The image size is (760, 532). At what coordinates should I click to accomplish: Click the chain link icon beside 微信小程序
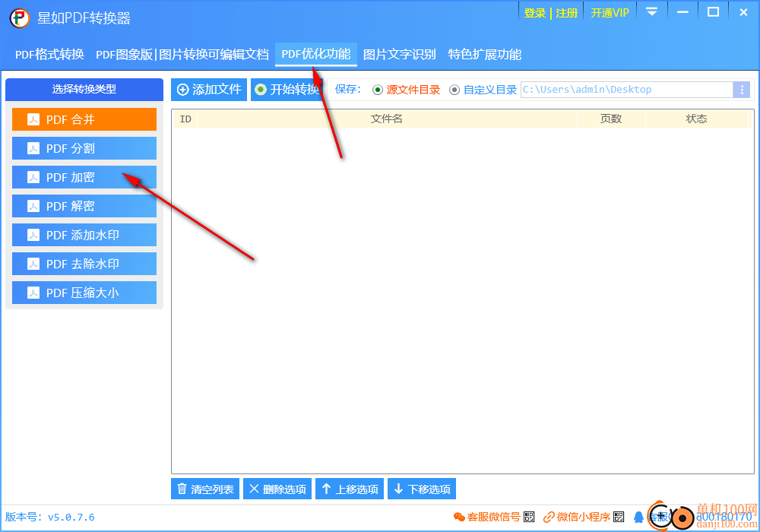coord(549,518)
